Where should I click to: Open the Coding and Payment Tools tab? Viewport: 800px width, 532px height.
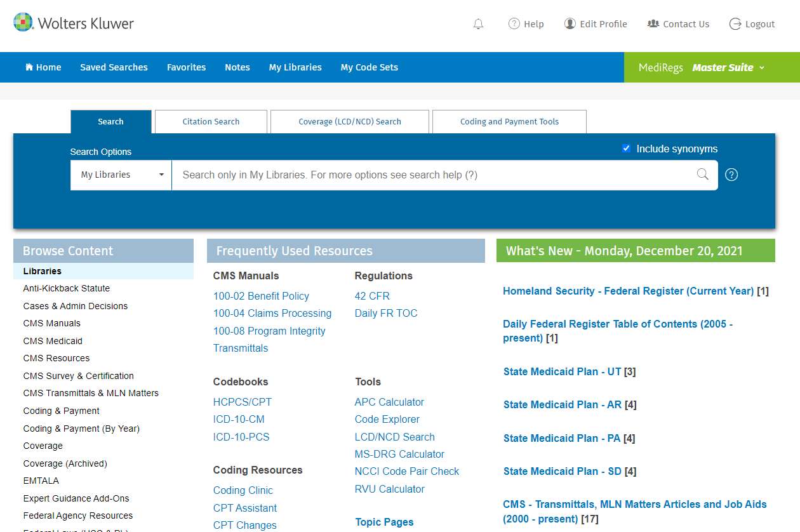509,122
